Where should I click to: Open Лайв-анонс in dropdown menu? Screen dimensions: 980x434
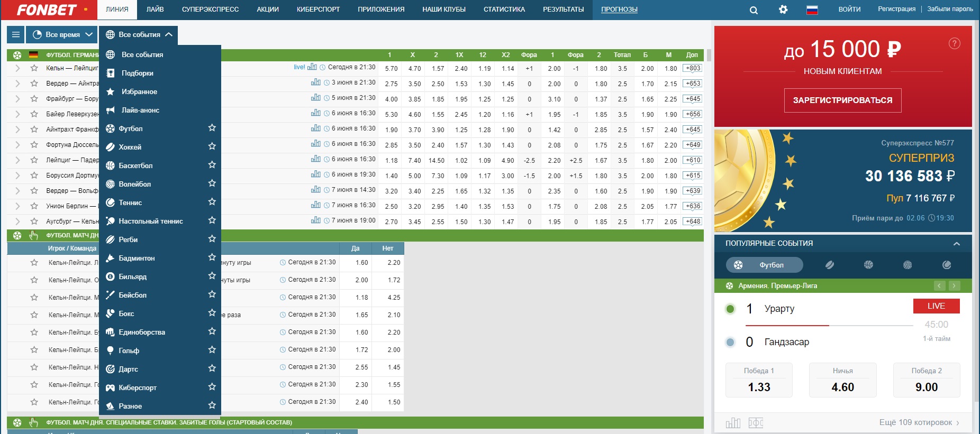point(160,110)
